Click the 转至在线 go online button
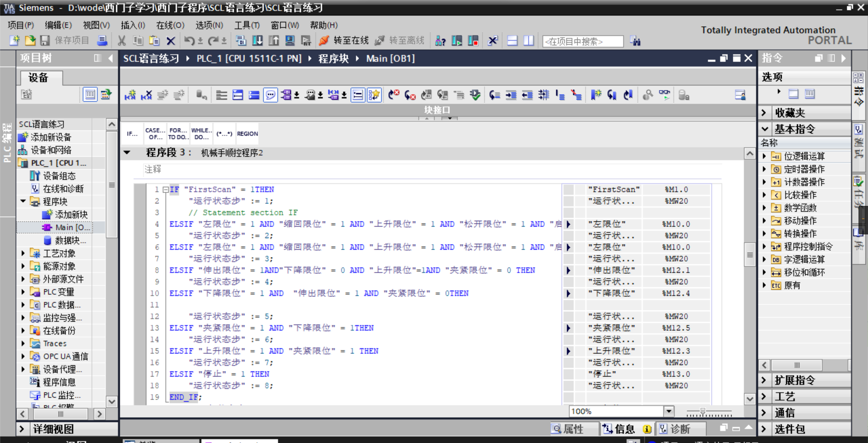Viewport: 868px width, 443px height. (344, 41)
